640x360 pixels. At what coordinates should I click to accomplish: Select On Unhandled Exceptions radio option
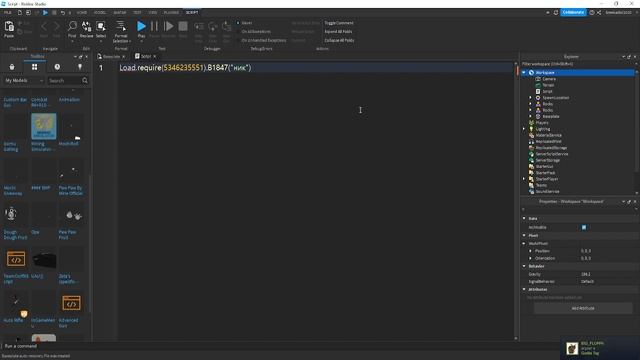click(x=238, y=40)
